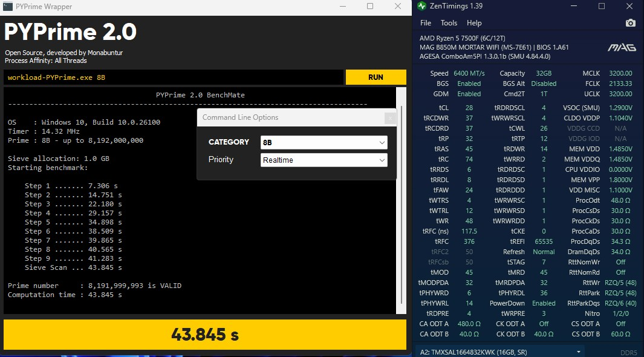
Task: Click the tREFI value 65535
Action: coord(544,241)
